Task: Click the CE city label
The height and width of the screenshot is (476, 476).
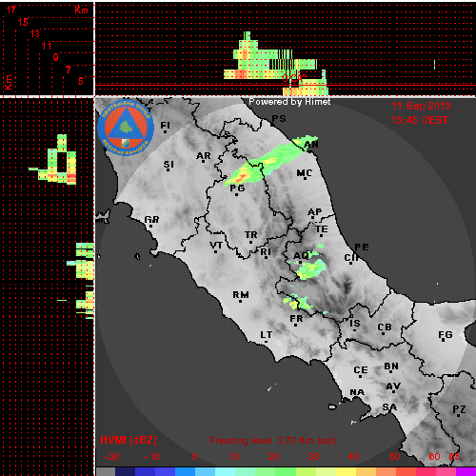Action: [x=361, y=370]
